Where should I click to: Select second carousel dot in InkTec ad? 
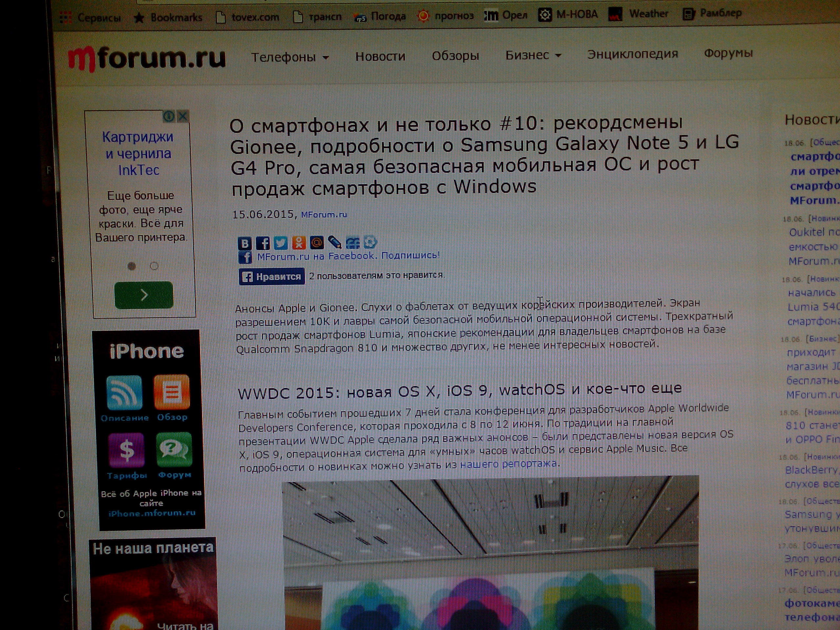tap(154, 266)
